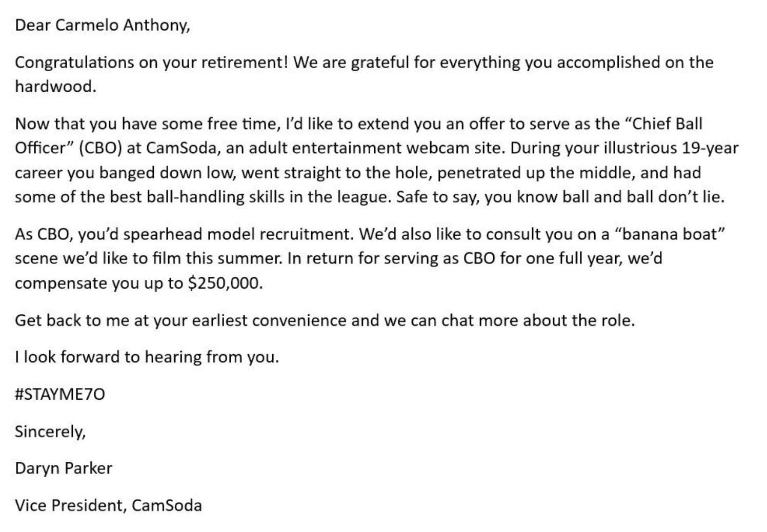Click the amount "$250,000."
Image resolution: width=767 pixels, height=532 pixels.
coord(225,283)
